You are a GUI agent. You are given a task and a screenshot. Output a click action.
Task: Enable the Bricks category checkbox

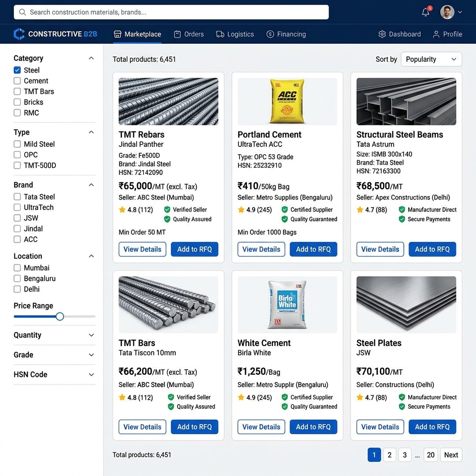(17, 102)
